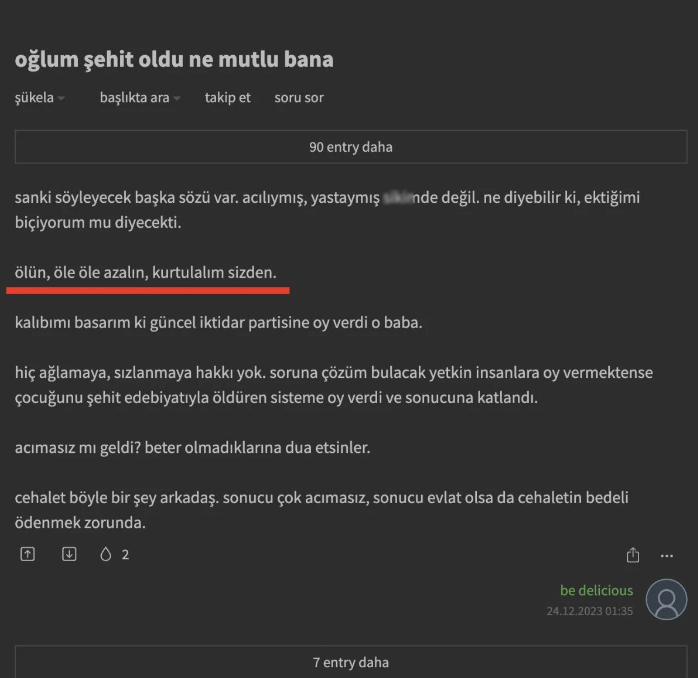Click the droplet favorite icon
The image size is (698, 678).
click(x=106, y=554)
